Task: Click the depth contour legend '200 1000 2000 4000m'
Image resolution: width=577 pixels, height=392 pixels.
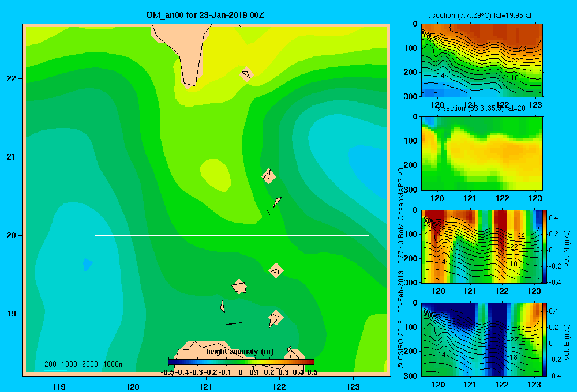Action: [84, 364]
